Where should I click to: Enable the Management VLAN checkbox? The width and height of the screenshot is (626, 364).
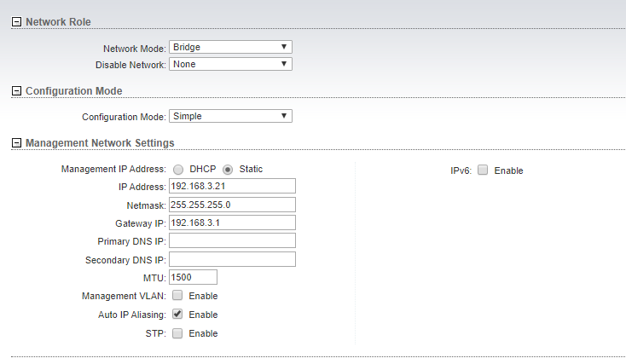[177, 295]
